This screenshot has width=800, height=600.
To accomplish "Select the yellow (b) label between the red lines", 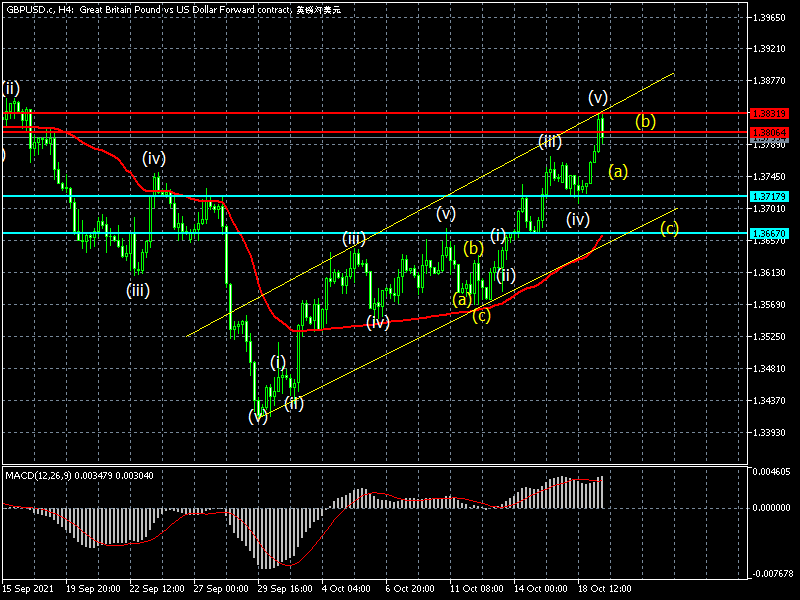I will [x=645, y=122].
